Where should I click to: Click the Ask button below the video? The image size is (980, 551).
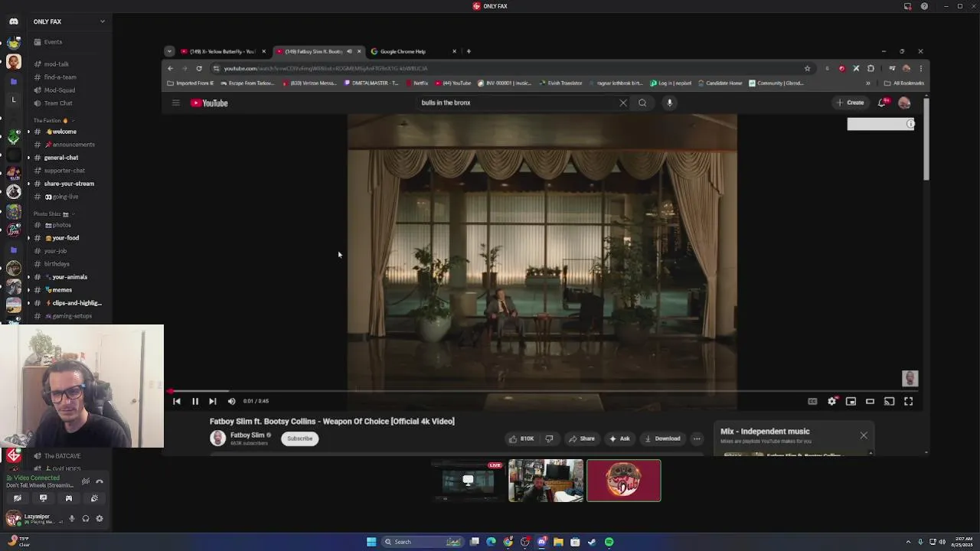tap(619, 439)
